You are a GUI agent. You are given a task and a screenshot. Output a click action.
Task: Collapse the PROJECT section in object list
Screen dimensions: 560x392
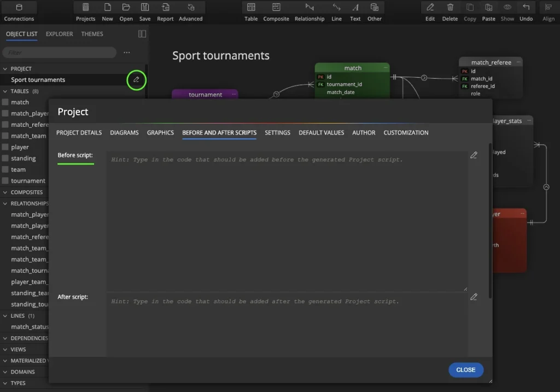[5, 69]
